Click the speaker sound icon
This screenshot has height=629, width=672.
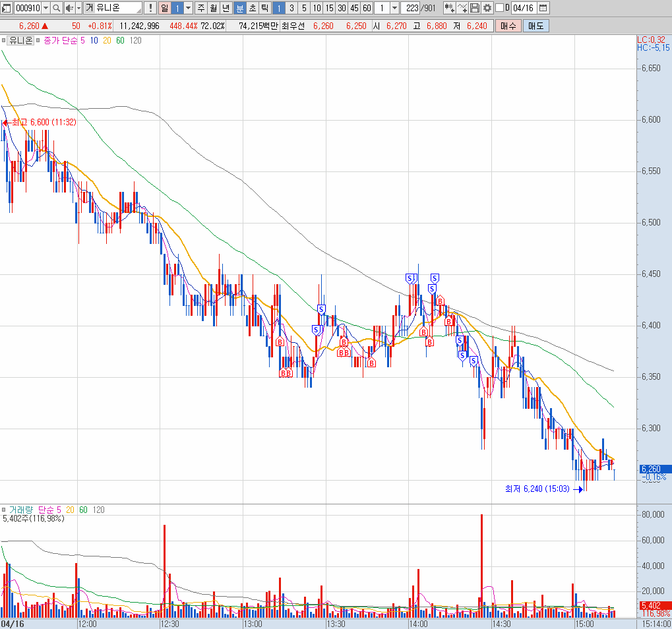(69, 8)
